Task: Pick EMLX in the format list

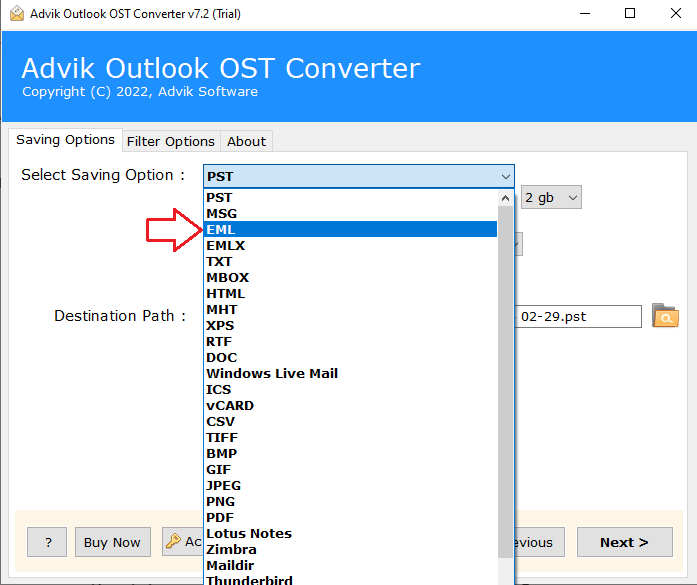Action: (x=350, y=245)
